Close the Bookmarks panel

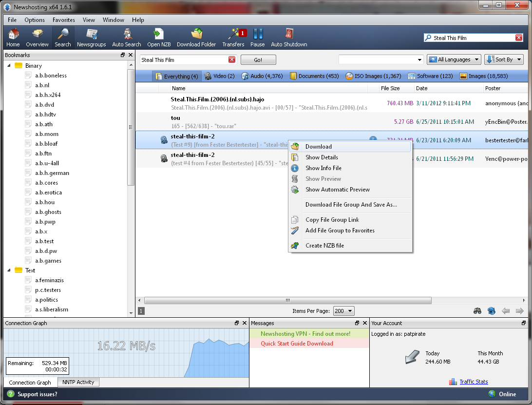tap(131, 55)
